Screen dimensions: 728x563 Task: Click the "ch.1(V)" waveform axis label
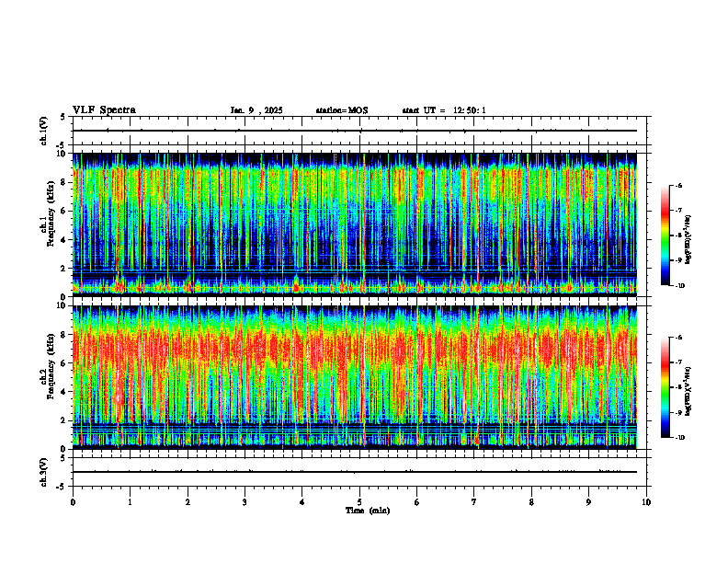click(x=43, y=131)
